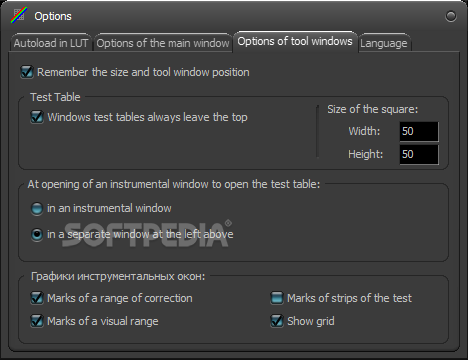Click the 'Графики инструментальных окон:' group label
The height and width of the screenshot is (360, 468).
(x=118, y=276)
